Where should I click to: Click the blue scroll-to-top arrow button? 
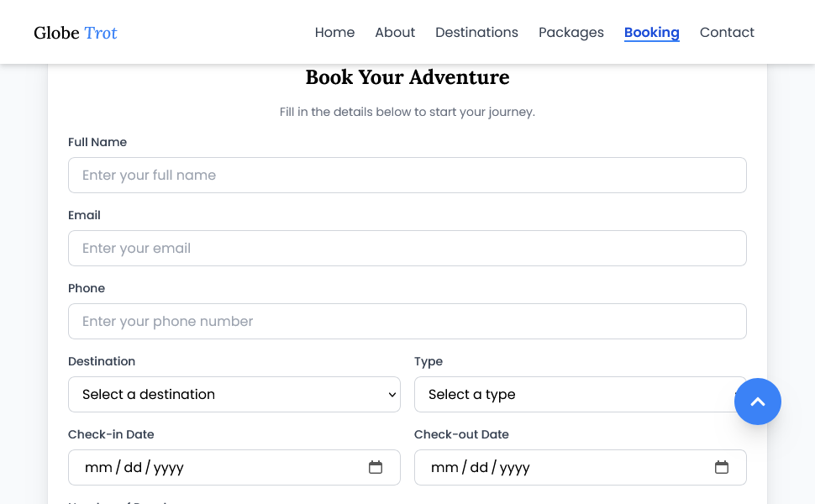(x=757, y=402)
